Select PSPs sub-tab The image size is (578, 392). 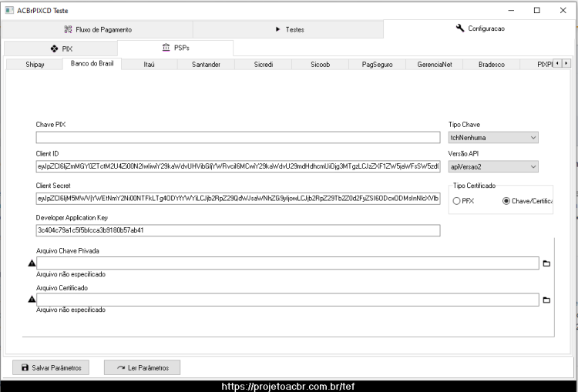[x=176, y=48]
